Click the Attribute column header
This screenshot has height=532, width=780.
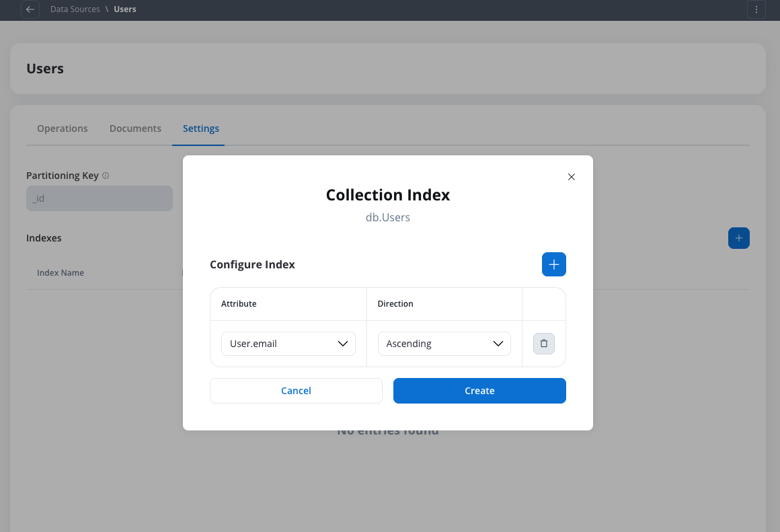pos(239,304)
